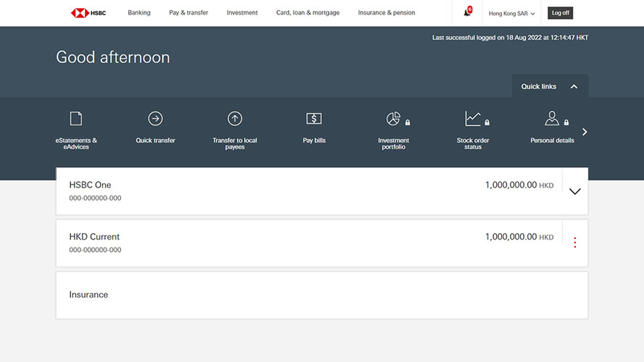644x362 pixels.
Task: Open the Banking menu
Action: coord(139,13)
